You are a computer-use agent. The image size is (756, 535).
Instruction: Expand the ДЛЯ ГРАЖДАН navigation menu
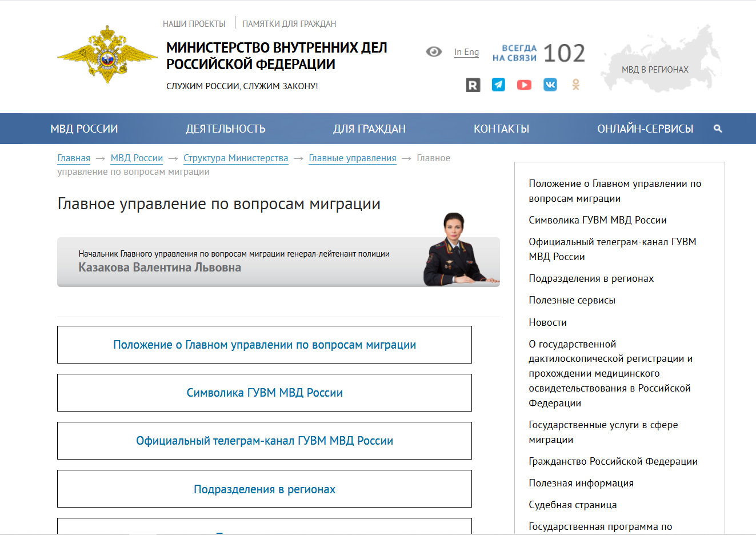pos(369,129)
